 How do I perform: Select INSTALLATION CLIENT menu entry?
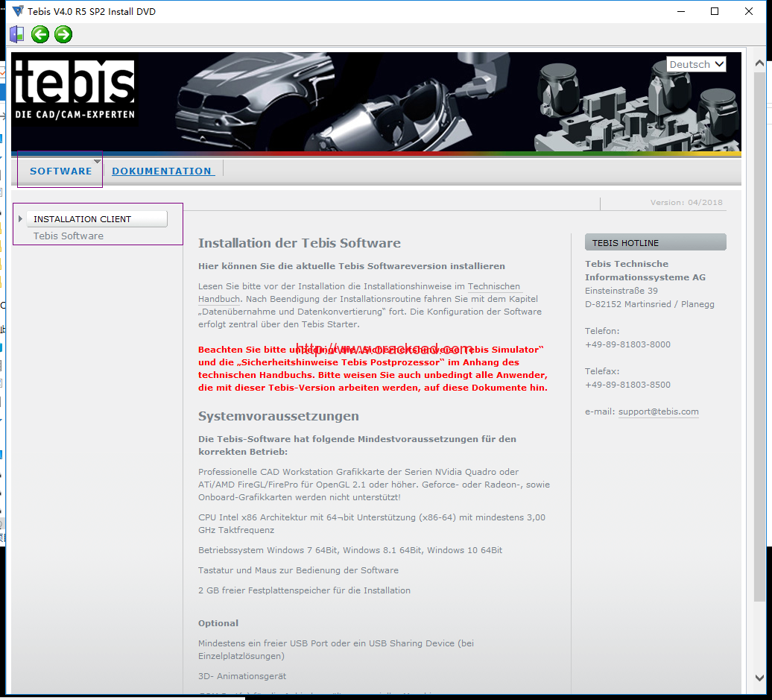(97, 218)
